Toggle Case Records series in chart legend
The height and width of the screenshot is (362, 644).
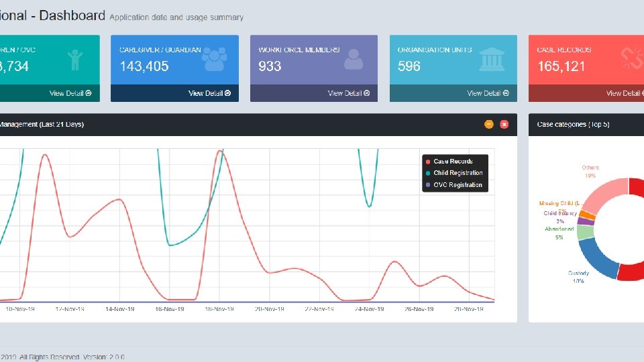click(449, 162)
